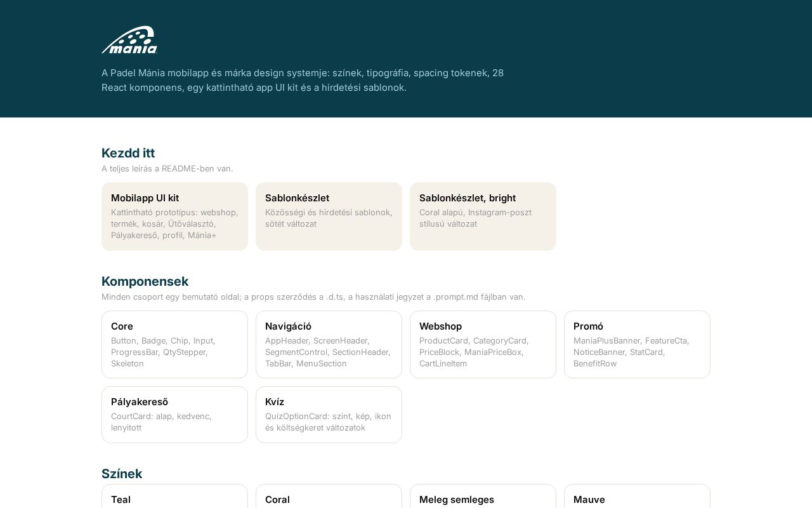Open the Navigáció components card

click(x=329, y=344)
